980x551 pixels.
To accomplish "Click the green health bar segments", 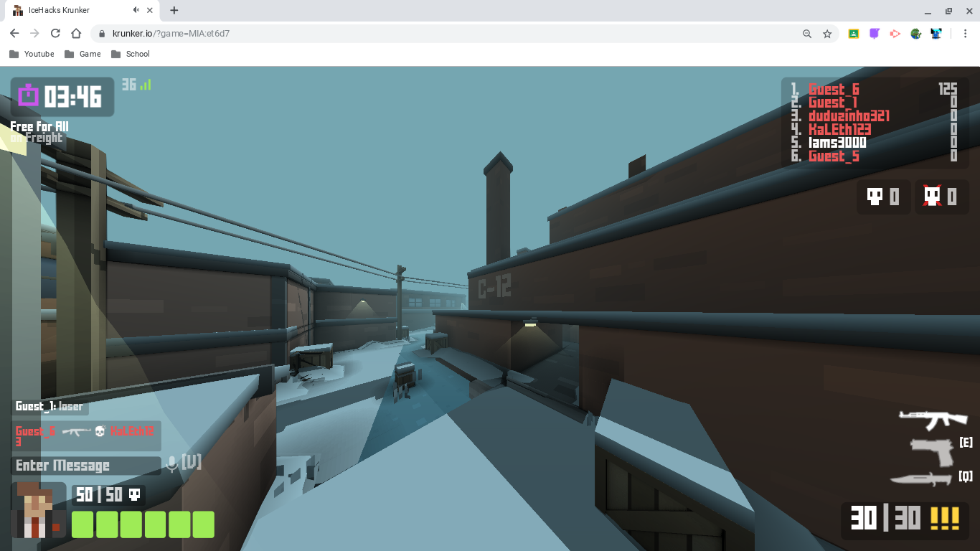I will (142, 524).
